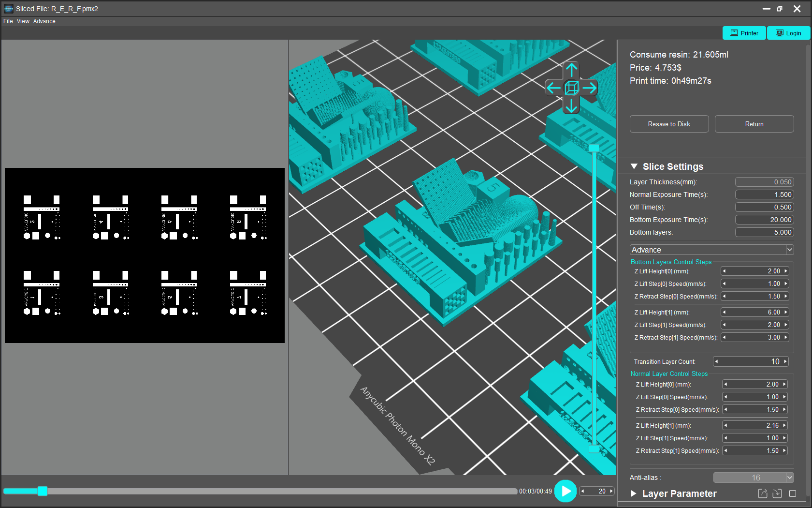Click the Off Time field

point(765,207)
